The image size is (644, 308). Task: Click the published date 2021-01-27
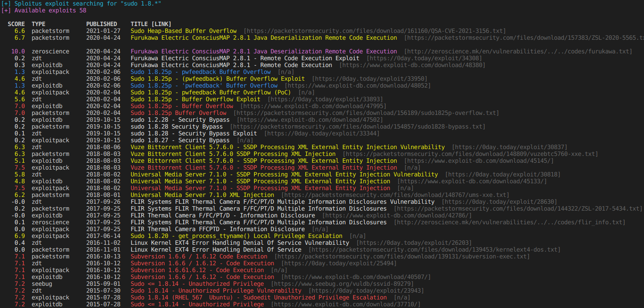tap(103, 31)
